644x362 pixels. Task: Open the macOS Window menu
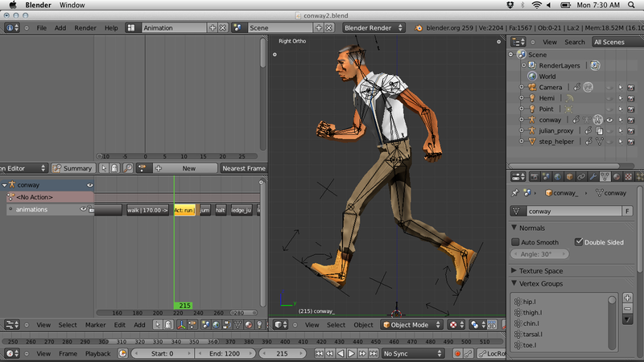coord(72,5)
